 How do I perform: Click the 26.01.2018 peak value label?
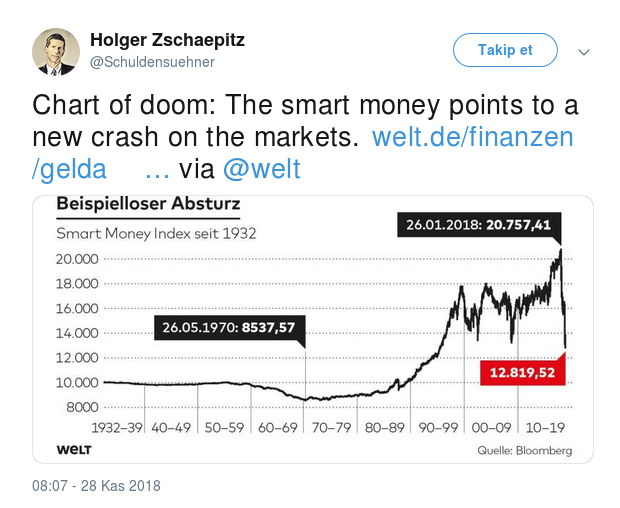[x=479, y=225]
